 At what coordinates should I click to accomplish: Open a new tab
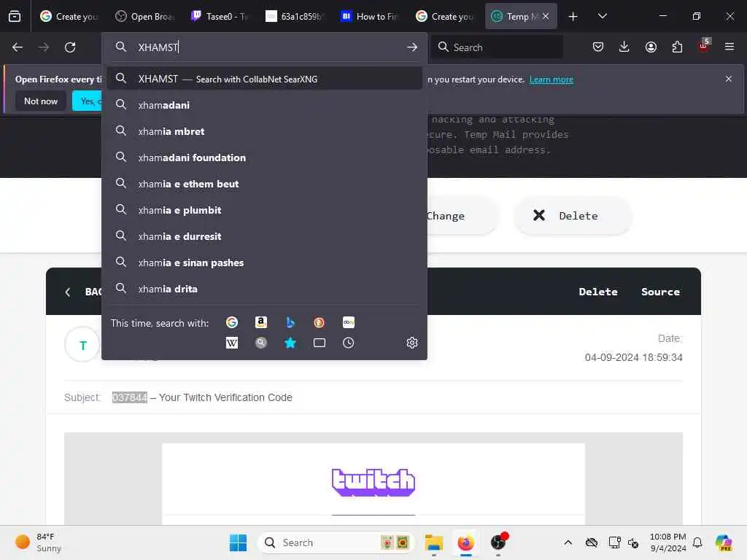tap(573, 16)
